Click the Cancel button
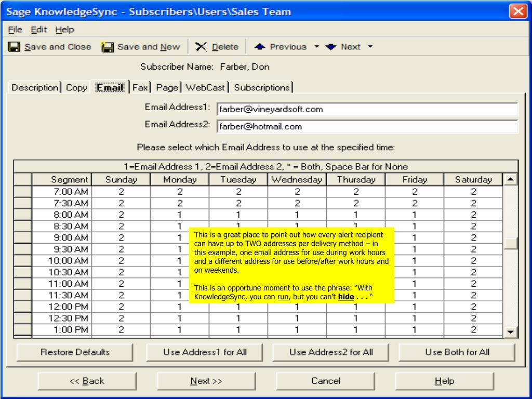 click(x=325, y=381)
